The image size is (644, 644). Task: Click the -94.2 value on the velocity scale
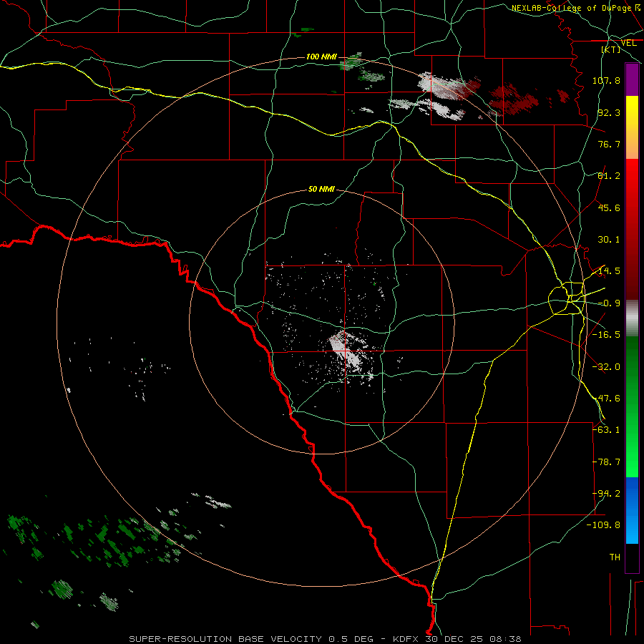tap(606, 494)
